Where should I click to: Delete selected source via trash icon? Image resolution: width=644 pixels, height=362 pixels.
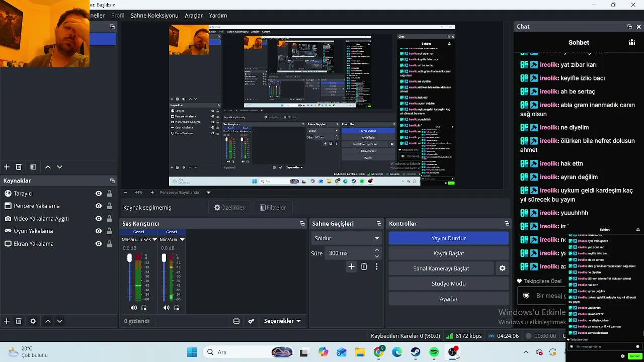coord(19,321)
